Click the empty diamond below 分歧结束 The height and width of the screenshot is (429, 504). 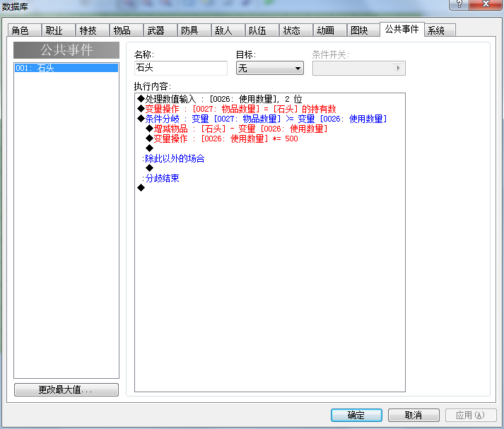coord(141,188)
